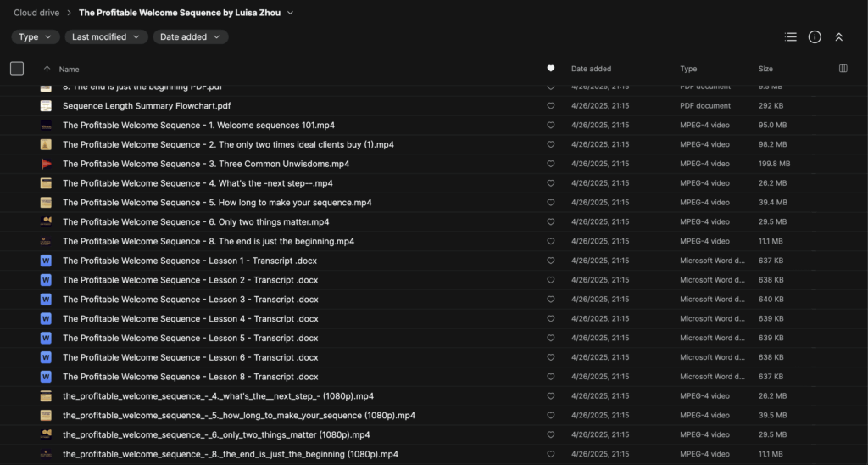868x465 pixels.
Task: Click the collapse chevrons icon
Action: point(838,37)
